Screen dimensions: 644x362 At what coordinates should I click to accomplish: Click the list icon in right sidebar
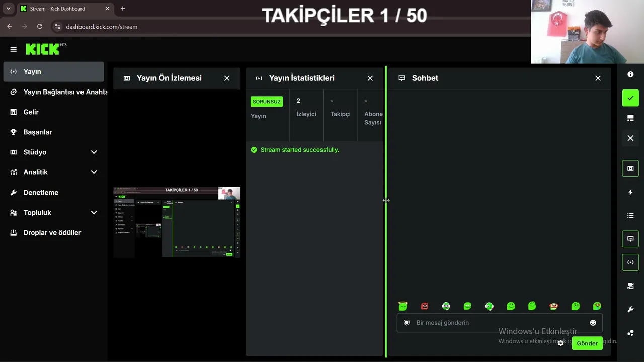point(630,215)
